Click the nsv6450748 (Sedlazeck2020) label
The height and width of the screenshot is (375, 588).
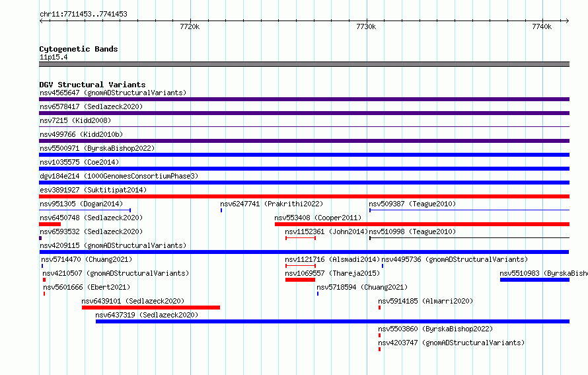click(x=91, y=218)
